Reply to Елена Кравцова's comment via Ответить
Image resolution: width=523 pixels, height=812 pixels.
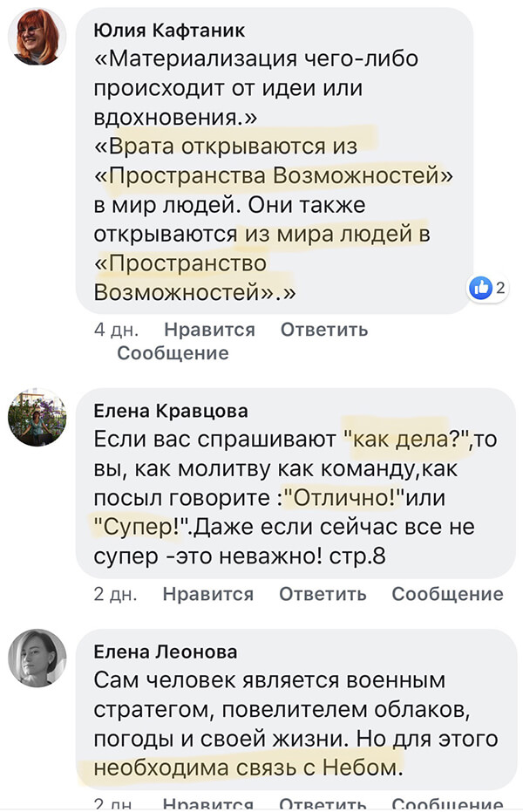tap(323, 594)
